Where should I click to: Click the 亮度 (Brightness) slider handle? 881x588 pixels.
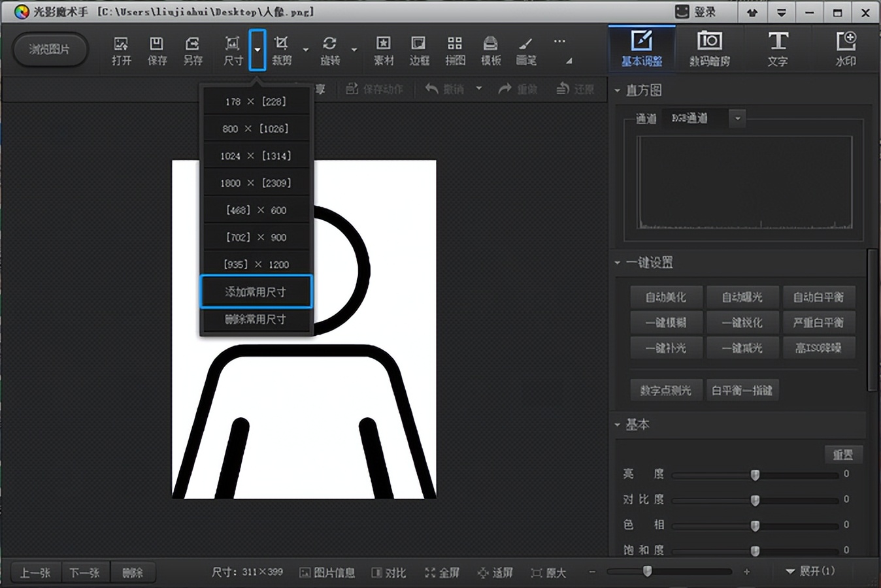pos(755,475)
